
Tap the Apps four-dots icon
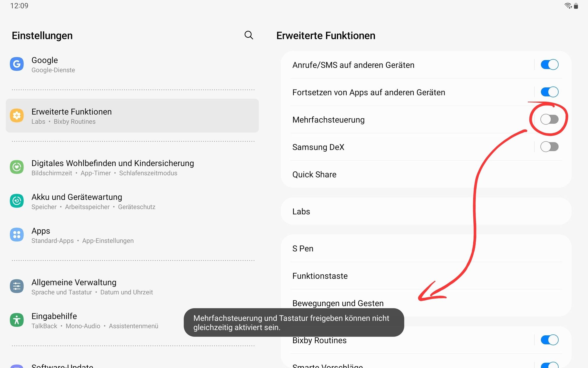pos(17,235)
